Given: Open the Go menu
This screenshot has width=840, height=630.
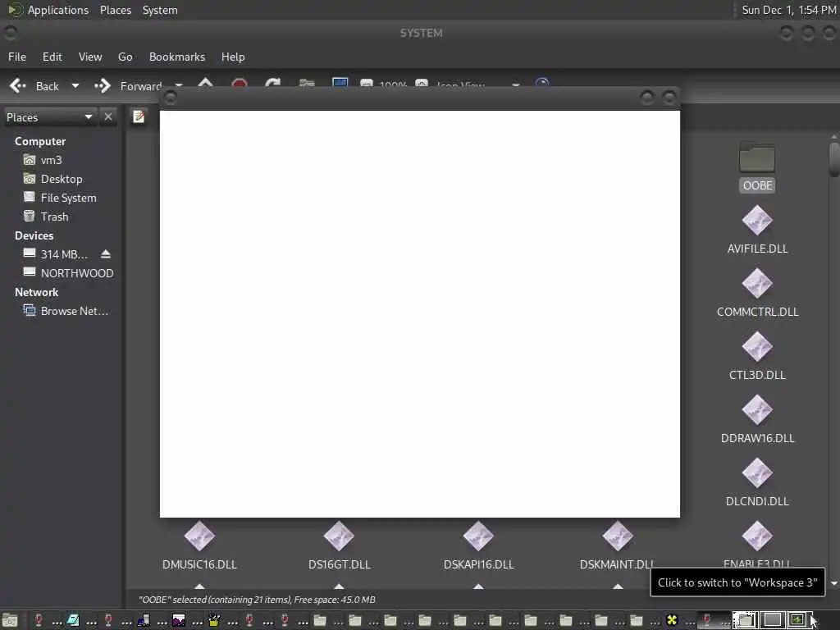Looking at the screenshot, I should pyautogui.click(x=125, y=57).
